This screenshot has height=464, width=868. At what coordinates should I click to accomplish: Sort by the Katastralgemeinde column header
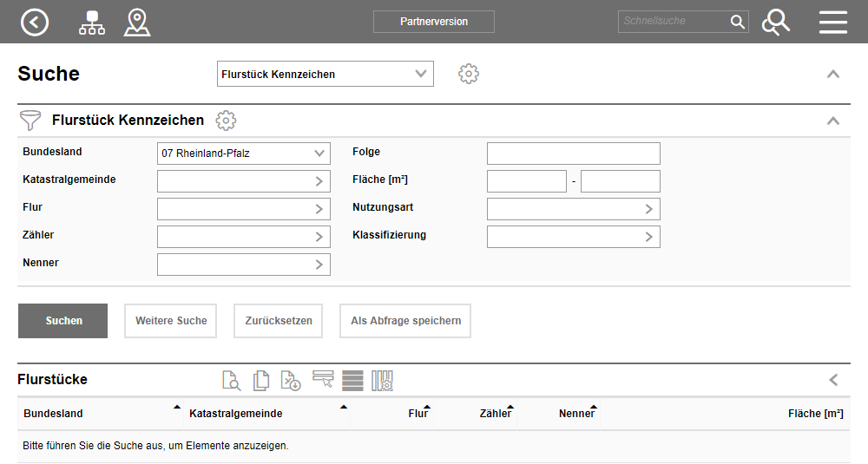[236, 414]
